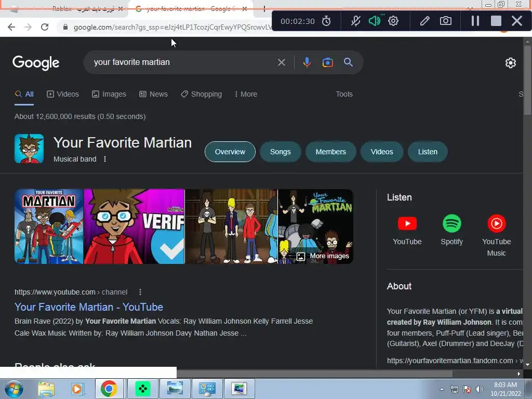Open yourfavoritemartian.fandom.com link
Screen dimensions: 532x399
pos(450,361)
